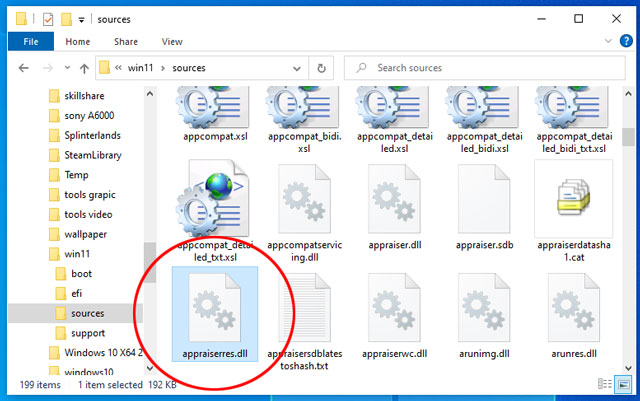640x401 pixels.
Task: Open the appraiserres.dll file icon
Action: point(215,307)
